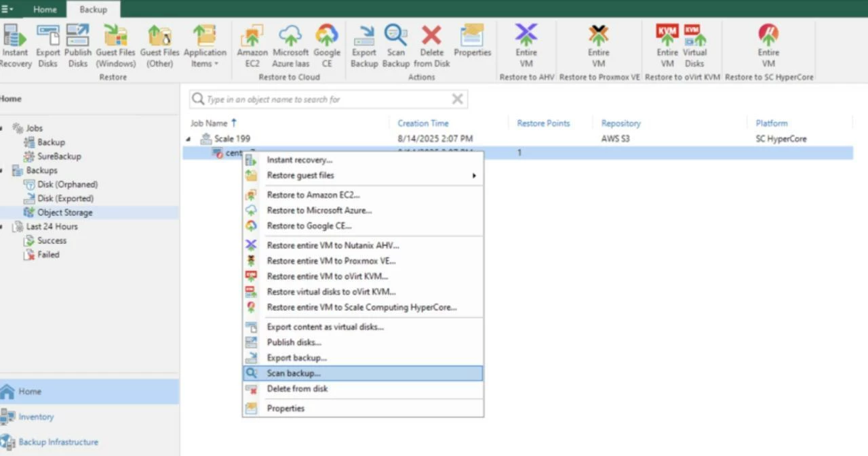The width and height of the screenshot is (868, 456).
Task: Click Microsoft Azure IaaS ribbon icon
Action: click(290, 45)
